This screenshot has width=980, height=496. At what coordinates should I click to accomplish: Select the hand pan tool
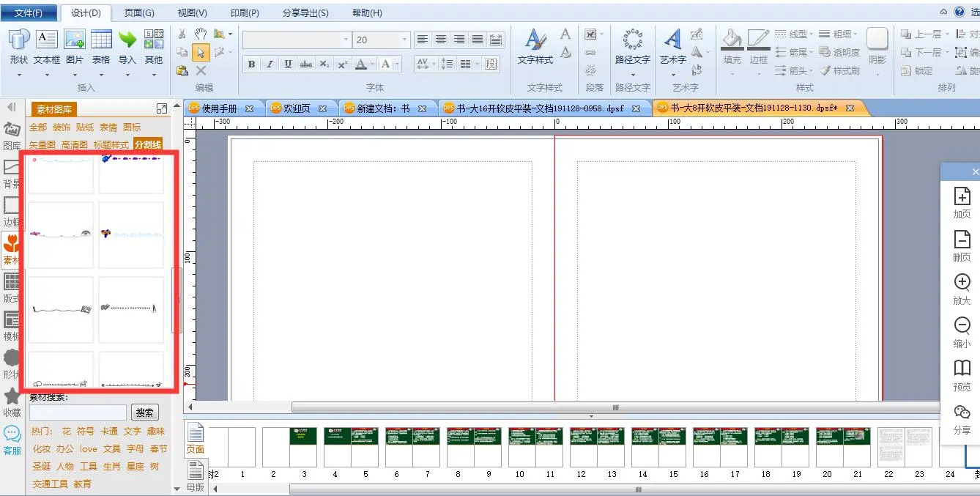click(x=201, y=34)
